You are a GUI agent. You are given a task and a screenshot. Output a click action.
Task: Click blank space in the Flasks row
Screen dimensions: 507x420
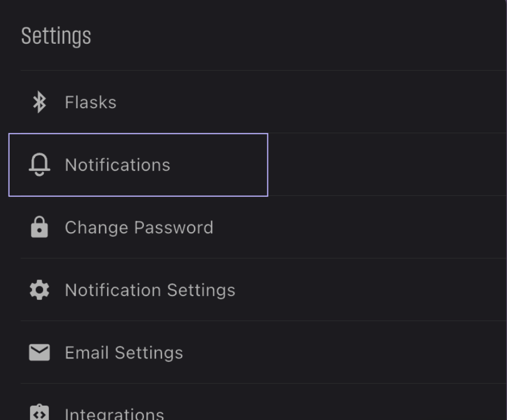[311, 102]
